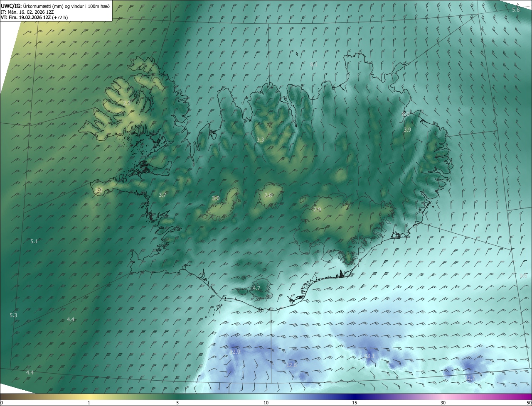Click the 4.7 value on the south coast
The image size is (532, 406).
click(256, 288)
